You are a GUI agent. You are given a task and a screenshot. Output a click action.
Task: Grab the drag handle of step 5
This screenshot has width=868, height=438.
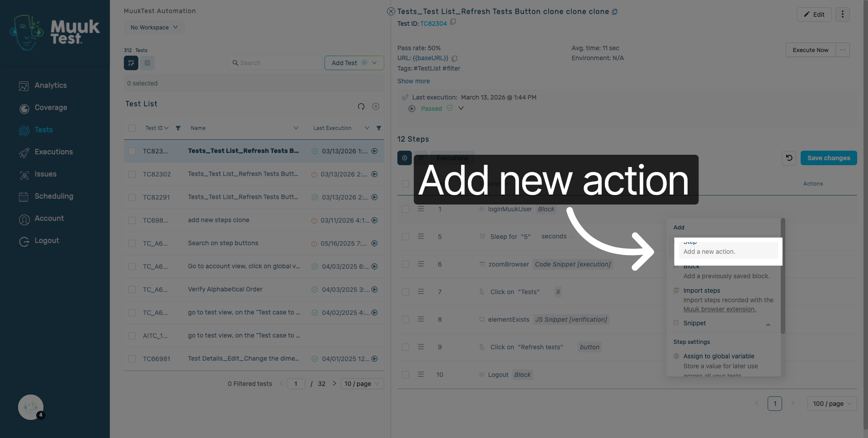click(x=421, y=237)
